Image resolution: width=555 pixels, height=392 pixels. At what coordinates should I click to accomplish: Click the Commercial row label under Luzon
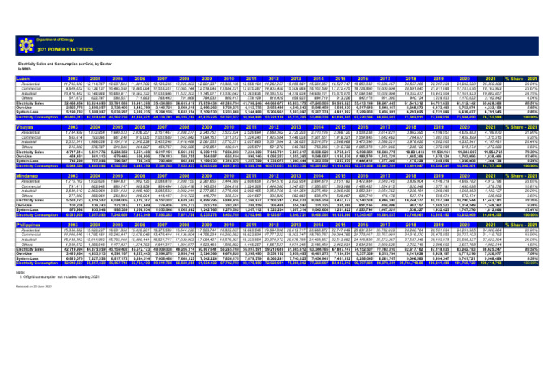click(31, 89)
